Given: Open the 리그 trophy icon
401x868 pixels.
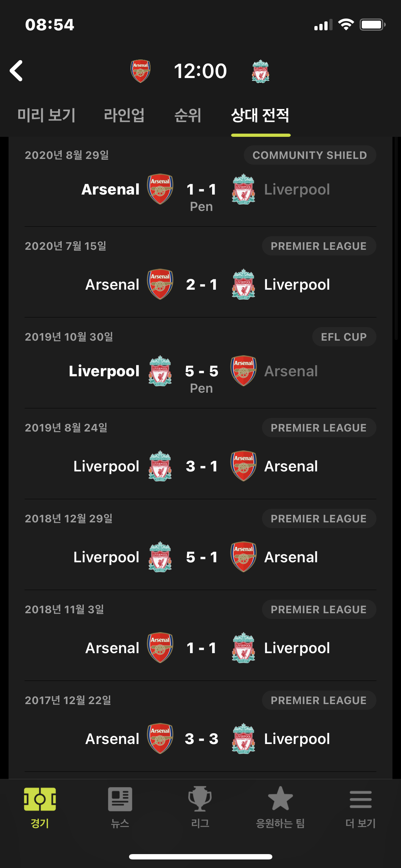Looking at the screenshot, I should (200, 799).
